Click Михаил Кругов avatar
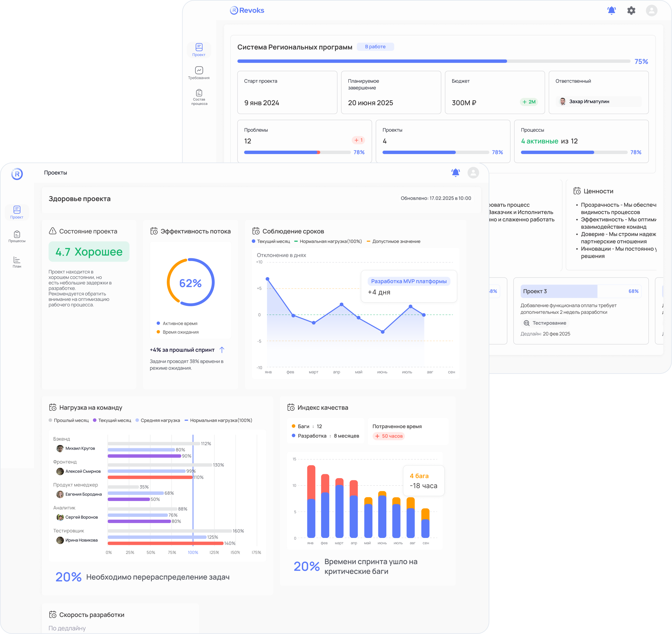Image resolution: width=672 pixels, height=634 pixels. coord(60,448)
